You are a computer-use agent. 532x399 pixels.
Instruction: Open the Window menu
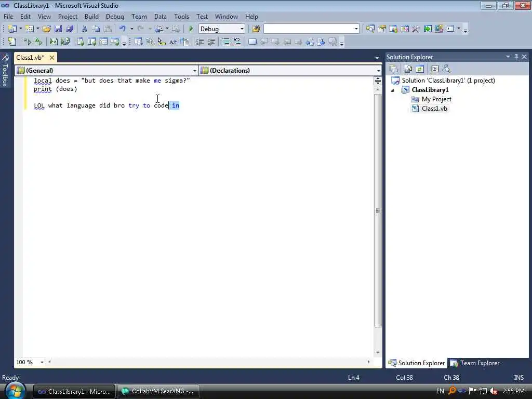tap(227, 16)
